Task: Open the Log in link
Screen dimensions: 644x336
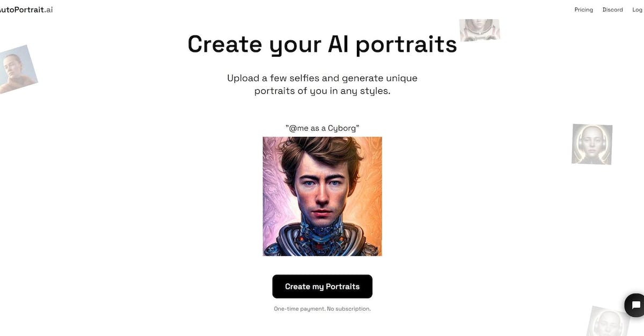Action: [x=638, y=10]
